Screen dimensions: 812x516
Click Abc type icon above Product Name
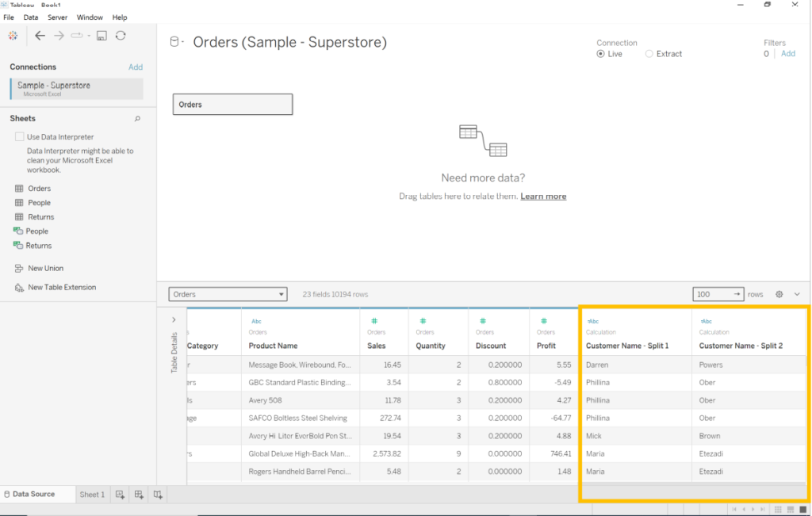(x=256, y=321)
